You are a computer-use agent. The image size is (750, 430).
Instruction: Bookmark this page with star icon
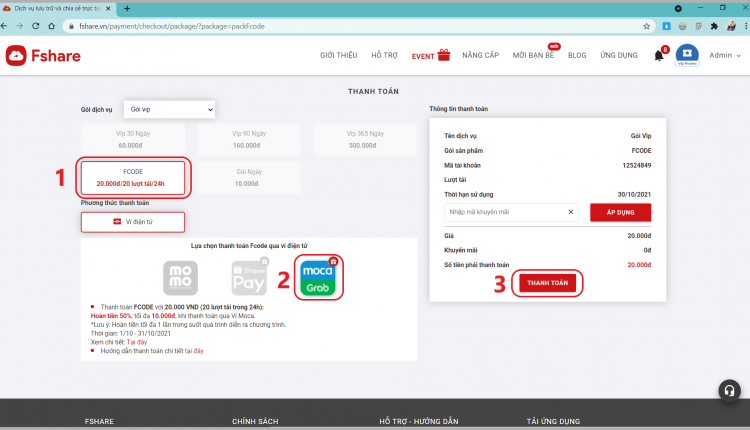click(647, 26)
